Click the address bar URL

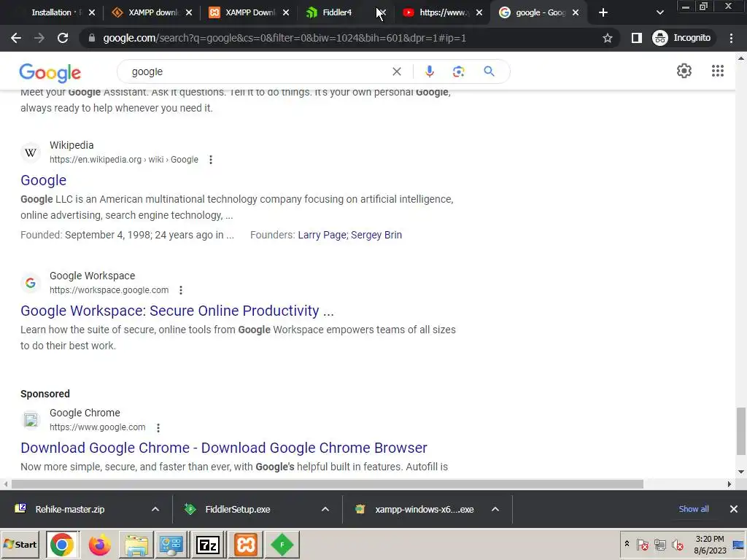[285, 38]
